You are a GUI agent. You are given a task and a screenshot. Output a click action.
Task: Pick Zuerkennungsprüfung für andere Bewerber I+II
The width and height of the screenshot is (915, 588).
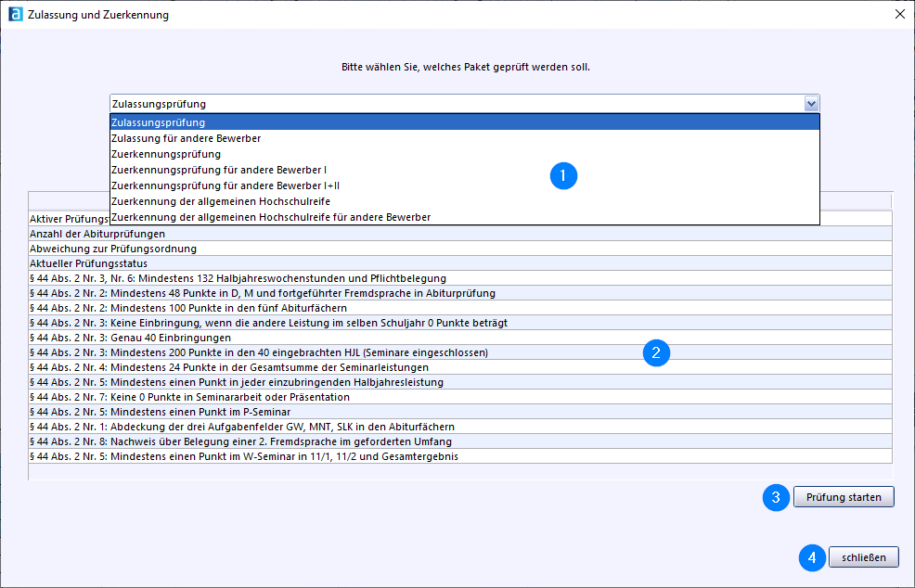click(465, 185)
